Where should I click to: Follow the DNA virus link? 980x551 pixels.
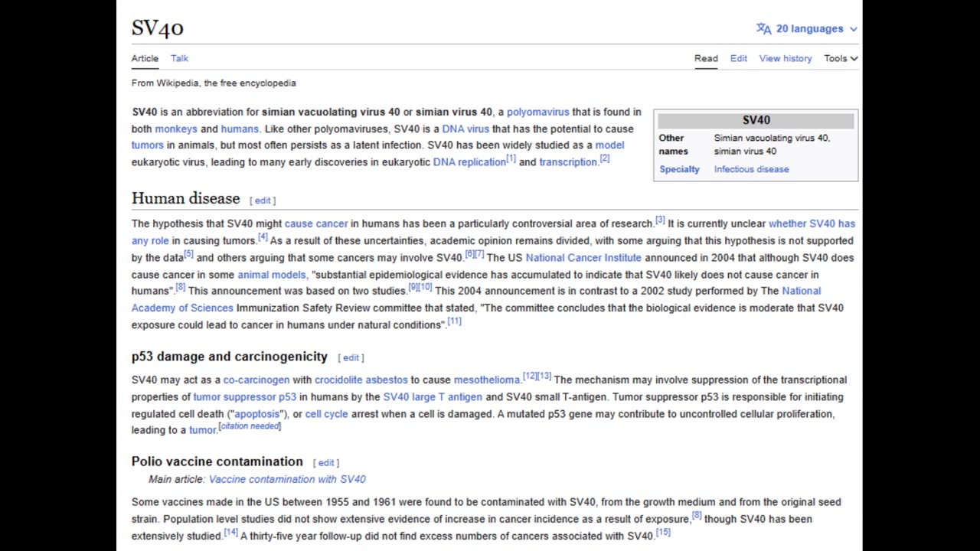coord(465,129)
